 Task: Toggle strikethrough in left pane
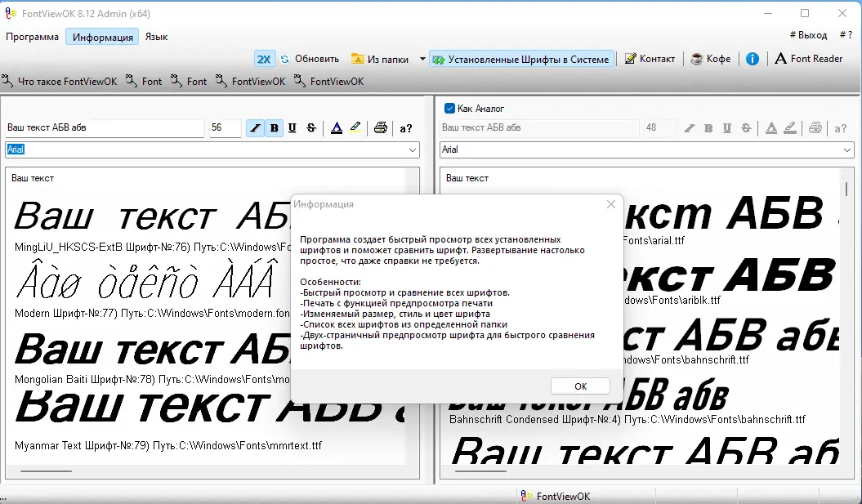[x=311, y=128]
